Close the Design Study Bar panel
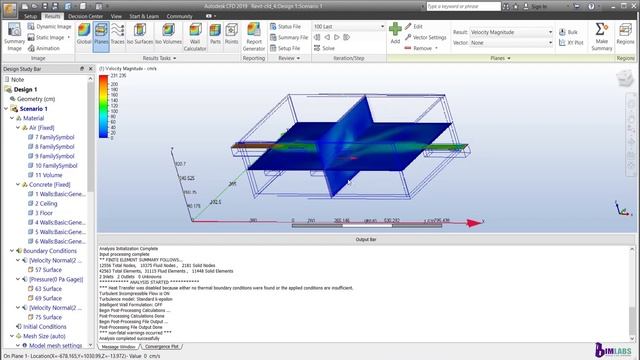The width and height of the screenshot is (640, 360). pyautogui.click(x=91, y=69)
